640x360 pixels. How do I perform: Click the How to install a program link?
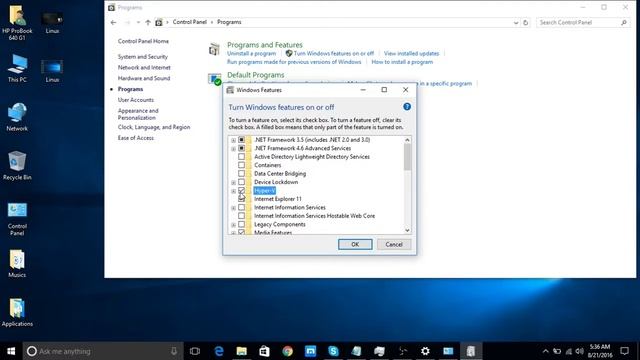[x=402, y=62]
